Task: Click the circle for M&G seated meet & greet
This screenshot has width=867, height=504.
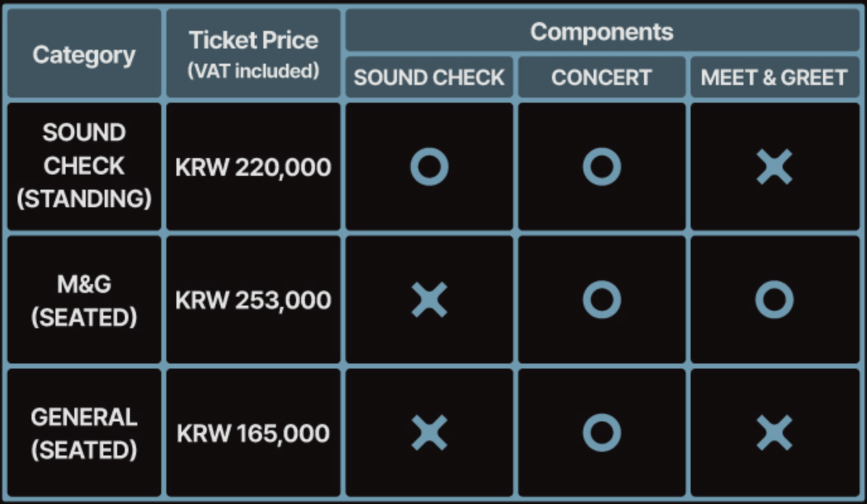Action: 774,300
